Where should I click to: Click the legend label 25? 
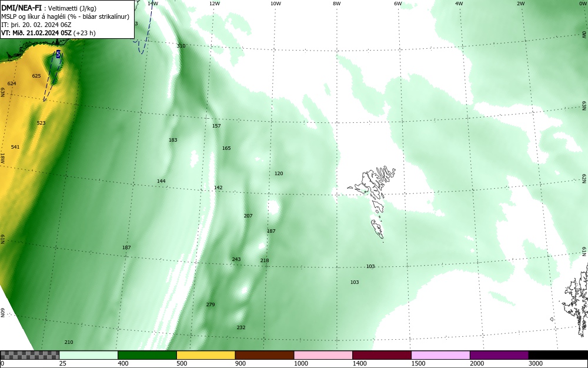[63, 363]
